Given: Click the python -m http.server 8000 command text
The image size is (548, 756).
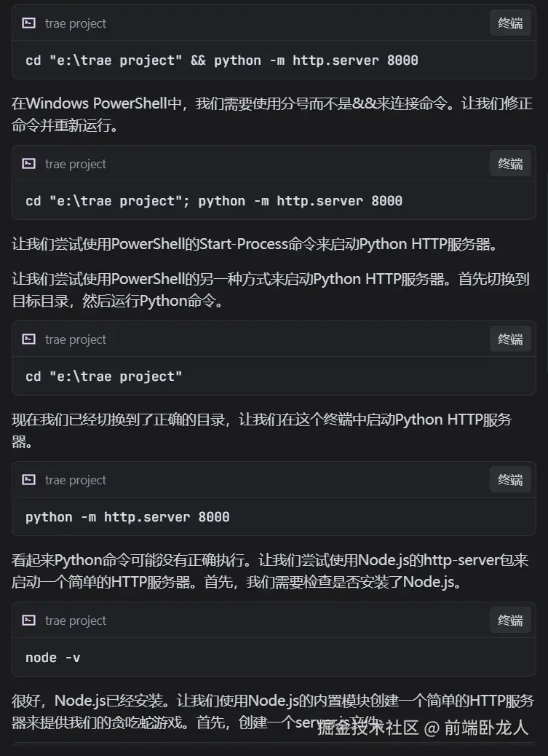Looking at the screenshot, I should pos(127,517).
